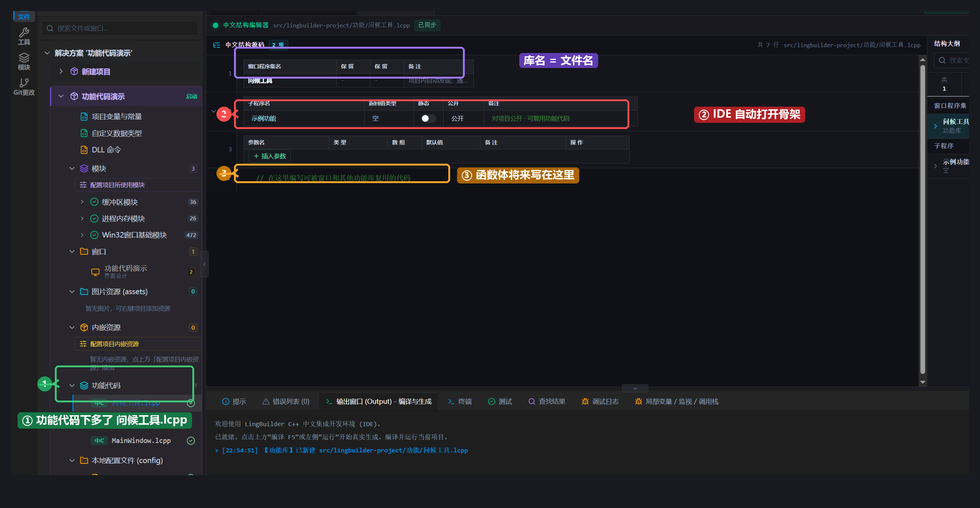Toggle the 静态 switch for 示例功能
Viewport: 980px width, 508px height.
coord(428,119)
